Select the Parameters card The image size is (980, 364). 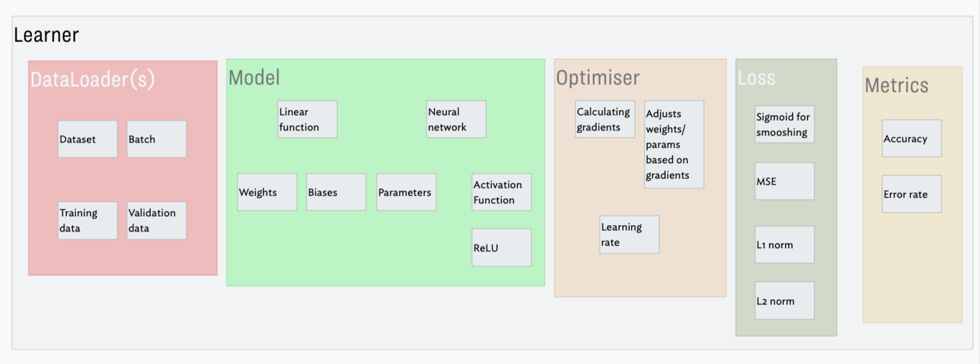point(406,192)
